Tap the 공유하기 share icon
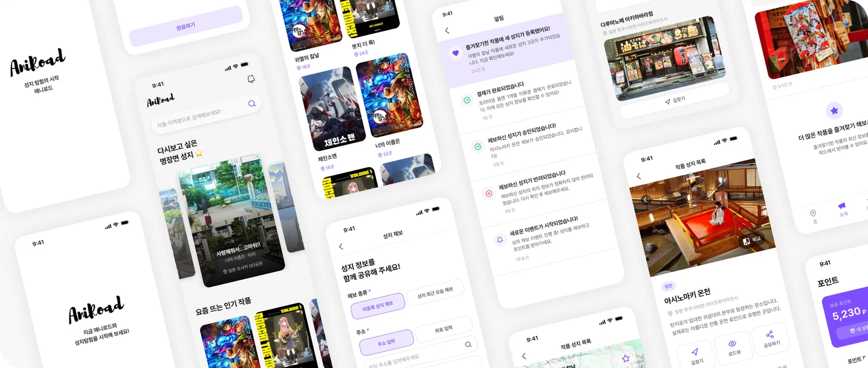Screen dimensions: 868x368 769,334
